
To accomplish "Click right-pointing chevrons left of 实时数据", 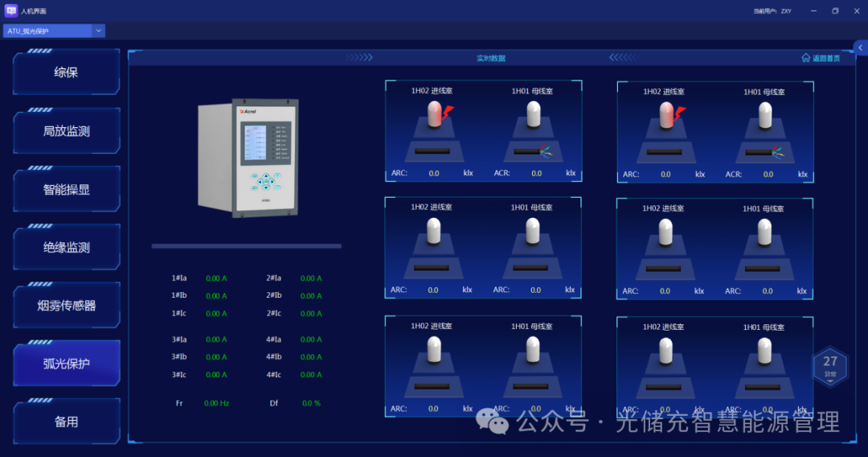I will click(359, 58).
